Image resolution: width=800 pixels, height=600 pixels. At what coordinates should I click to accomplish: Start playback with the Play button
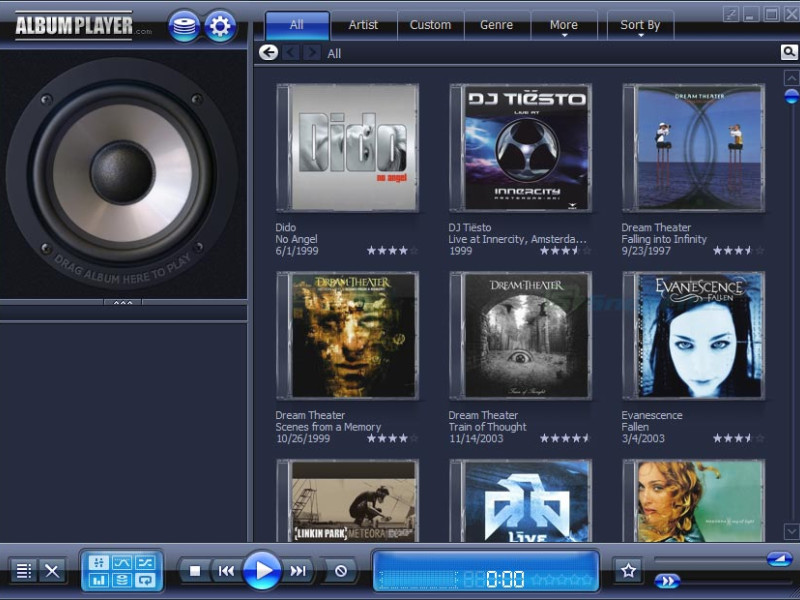pos(262,570)
